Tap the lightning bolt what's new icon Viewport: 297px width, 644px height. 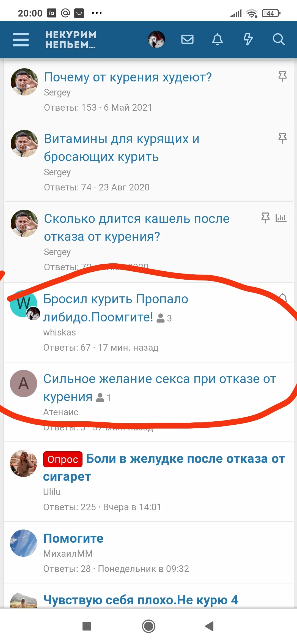tap(248, 39)
